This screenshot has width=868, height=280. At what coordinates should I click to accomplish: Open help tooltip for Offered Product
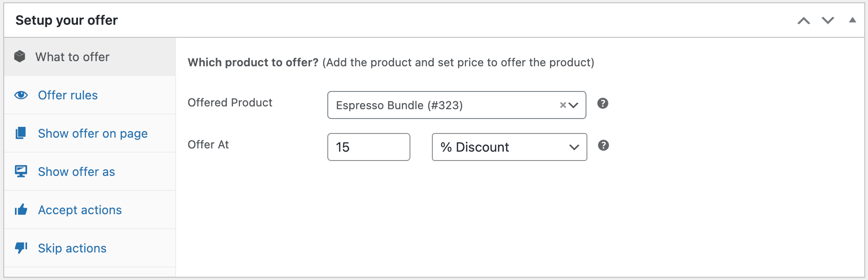(603, 103)
